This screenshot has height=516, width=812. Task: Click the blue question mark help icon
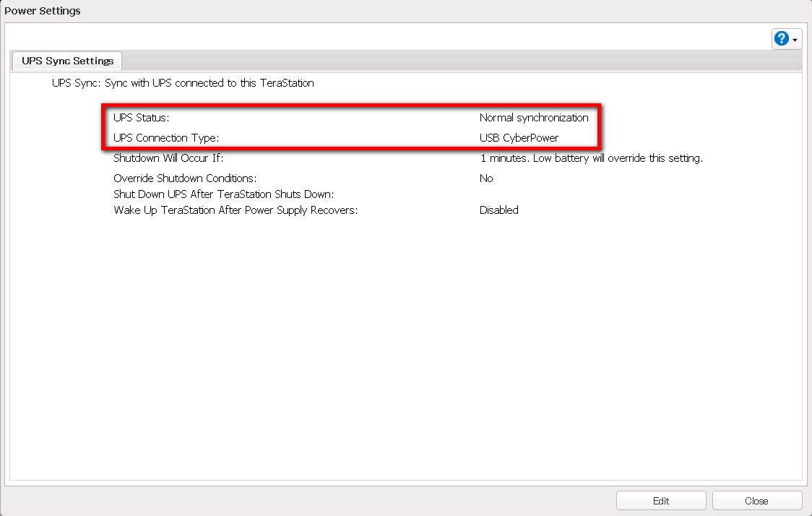(781, 39)
